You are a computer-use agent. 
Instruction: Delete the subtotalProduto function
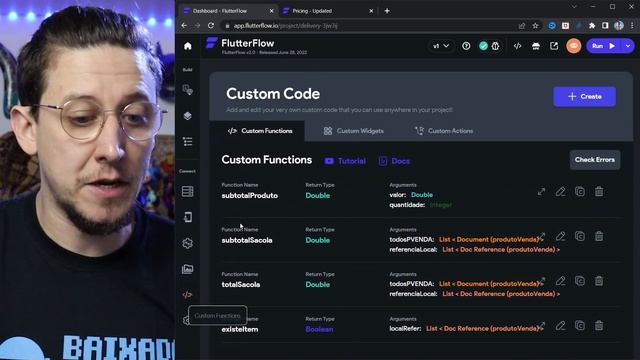599,191
